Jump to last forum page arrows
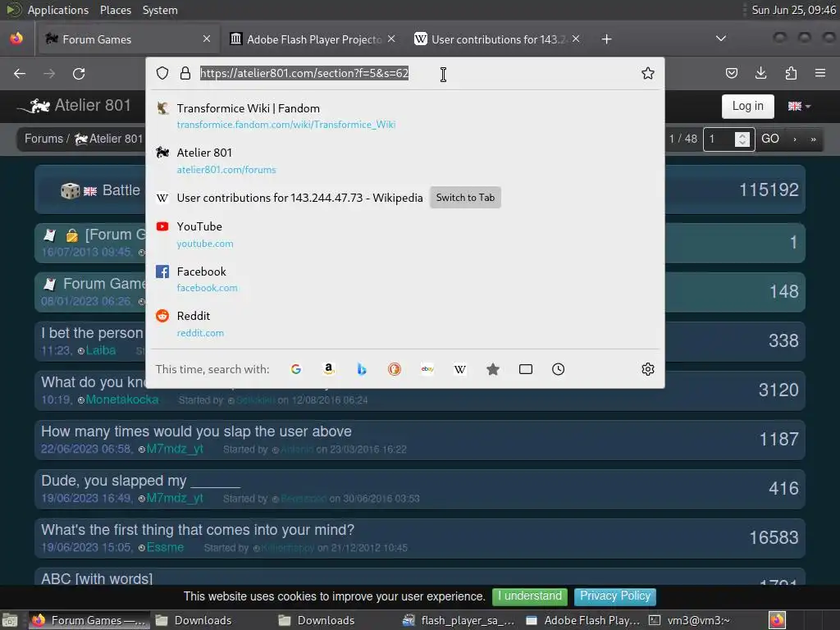840x630 pixels. tap(813, 139)
